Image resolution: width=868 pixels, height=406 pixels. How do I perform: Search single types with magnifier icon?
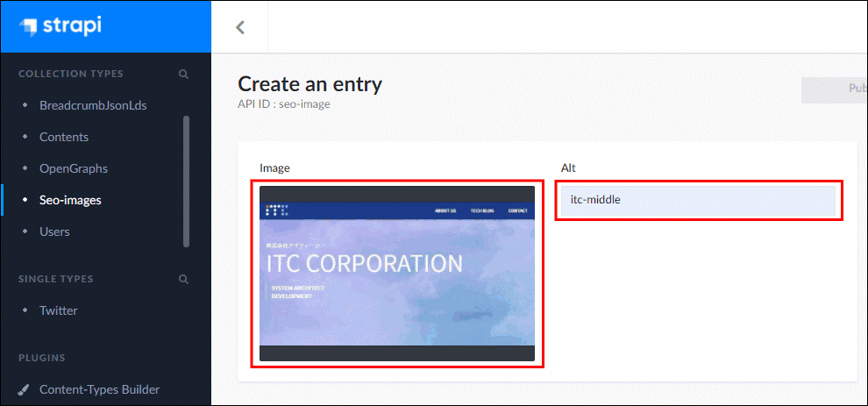pos(184,279)
